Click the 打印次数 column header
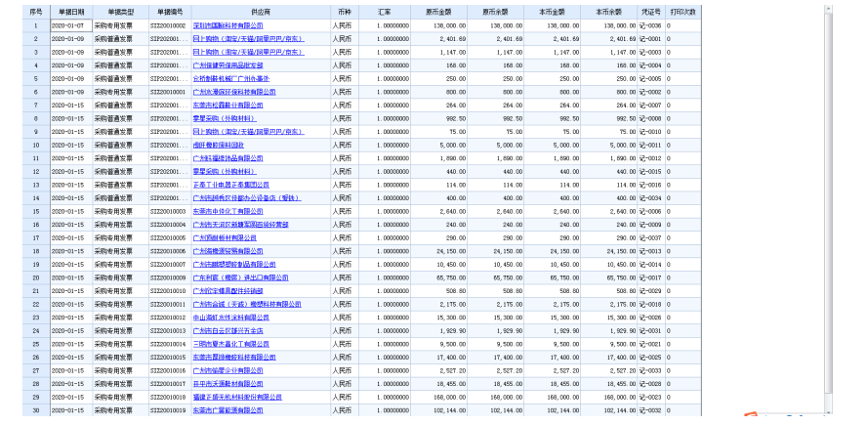 click(683, 12)
